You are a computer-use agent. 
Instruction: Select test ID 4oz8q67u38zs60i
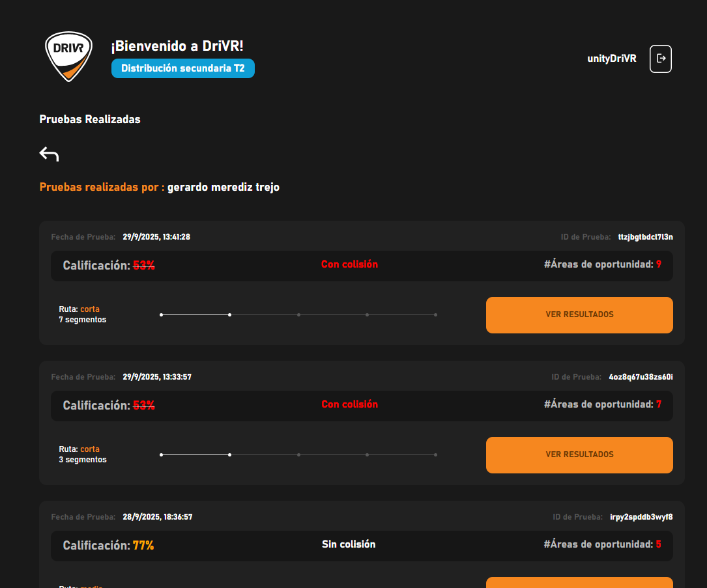point(641,377)
